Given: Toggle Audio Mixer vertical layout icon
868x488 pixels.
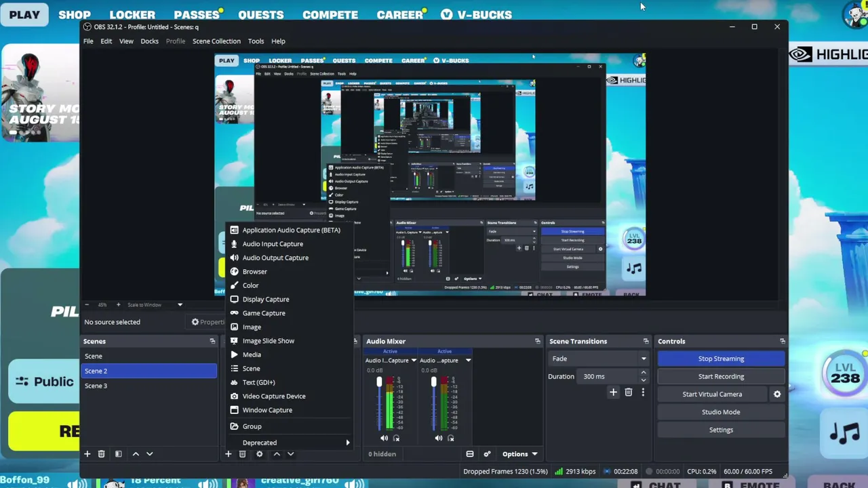Looking at the screenshot, I should [x=469, y=454].
